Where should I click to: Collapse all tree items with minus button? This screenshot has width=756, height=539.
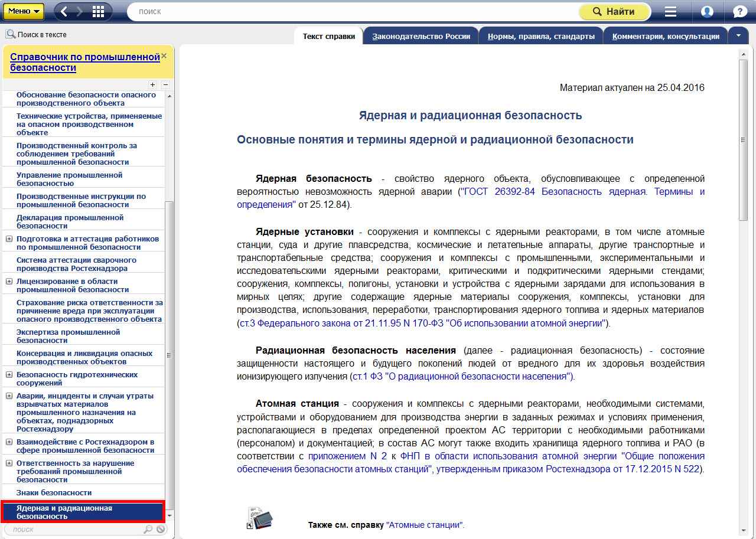point(165,84)
